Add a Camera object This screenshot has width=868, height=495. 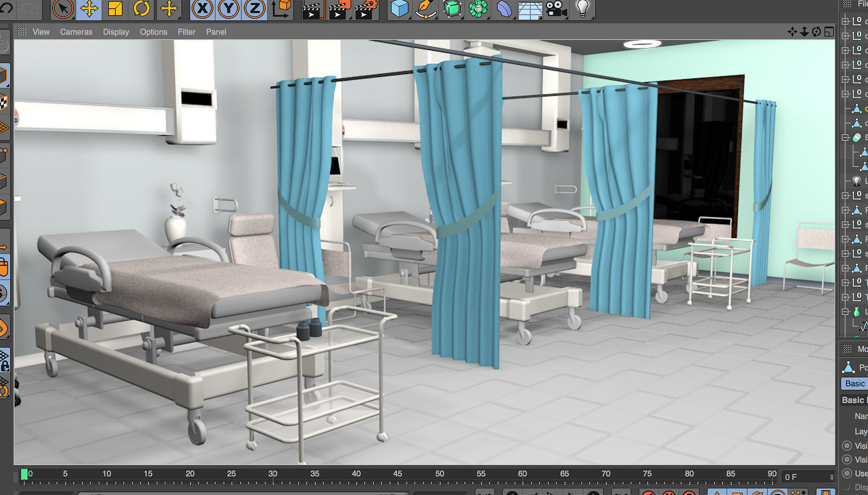pos(556,9)
